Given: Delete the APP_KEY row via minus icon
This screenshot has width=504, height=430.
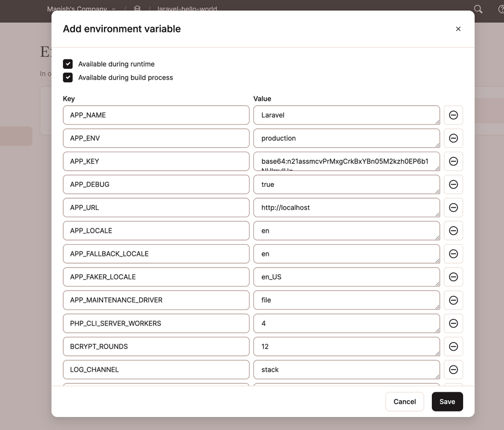Looking at the screenshot, I should 453,161.
